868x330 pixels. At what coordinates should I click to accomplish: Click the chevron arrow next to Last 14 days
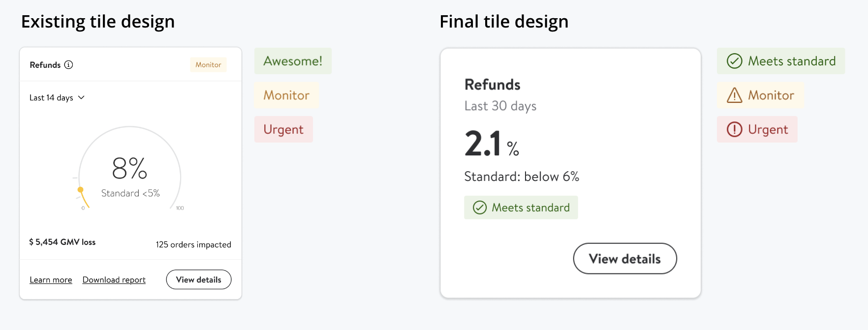[82, 97]
